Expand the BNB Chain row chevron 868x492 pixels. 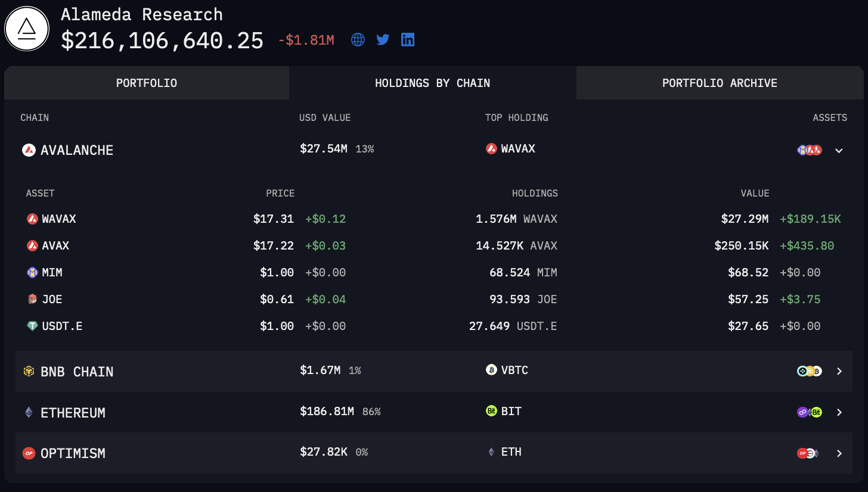tap(839, 371)
